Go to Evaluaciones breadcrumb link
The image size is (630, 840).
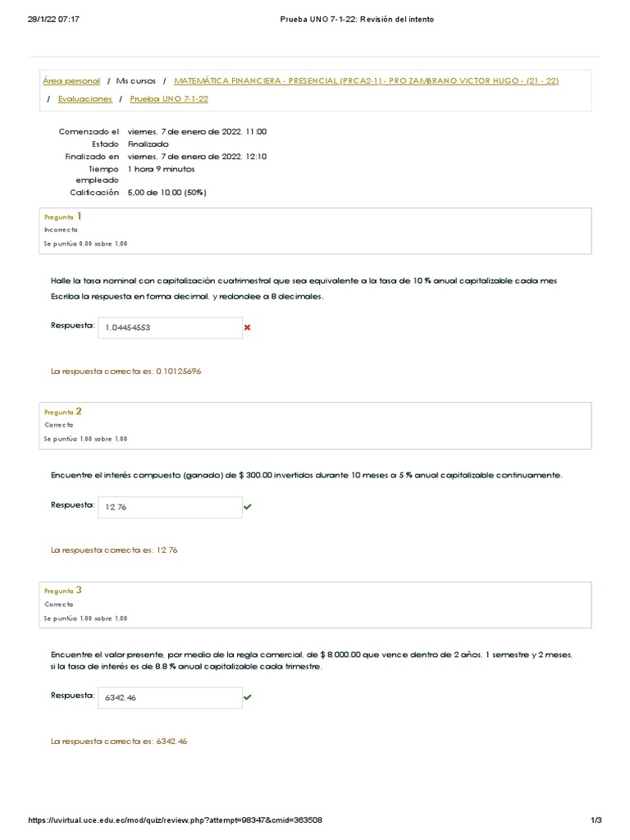[x=85, y=98]
